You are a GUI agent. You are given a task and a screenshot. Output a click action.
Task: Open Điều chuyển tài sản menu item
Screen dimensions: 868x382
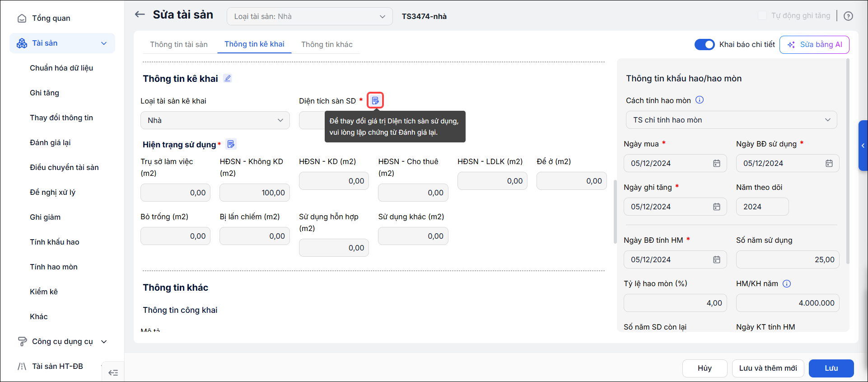click(64, 167)
